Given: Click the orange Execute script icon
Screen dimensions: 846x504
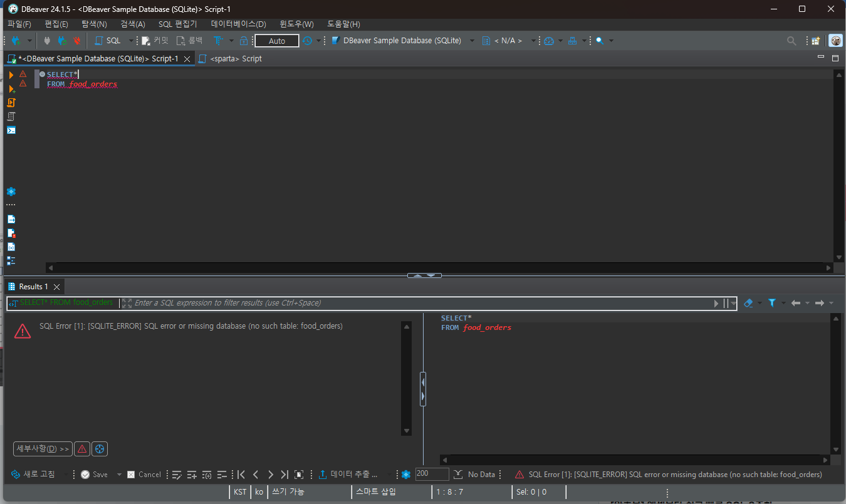Looking at the screenshot, I should point(11,103).
